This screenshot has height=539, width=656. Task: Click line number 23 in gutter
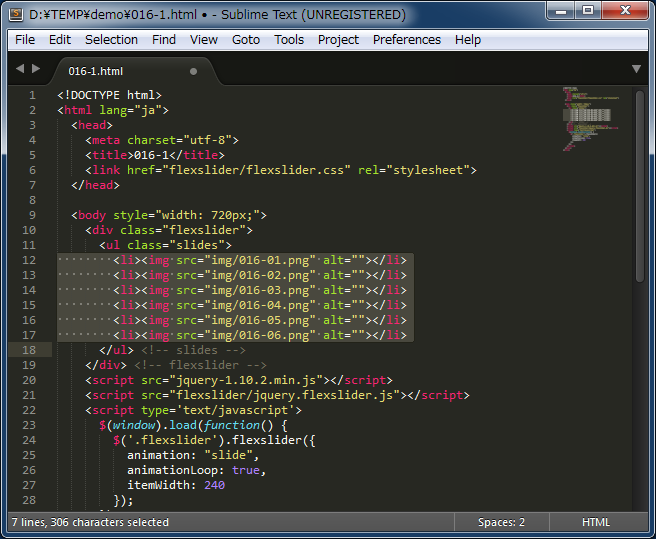click(29, 425)
